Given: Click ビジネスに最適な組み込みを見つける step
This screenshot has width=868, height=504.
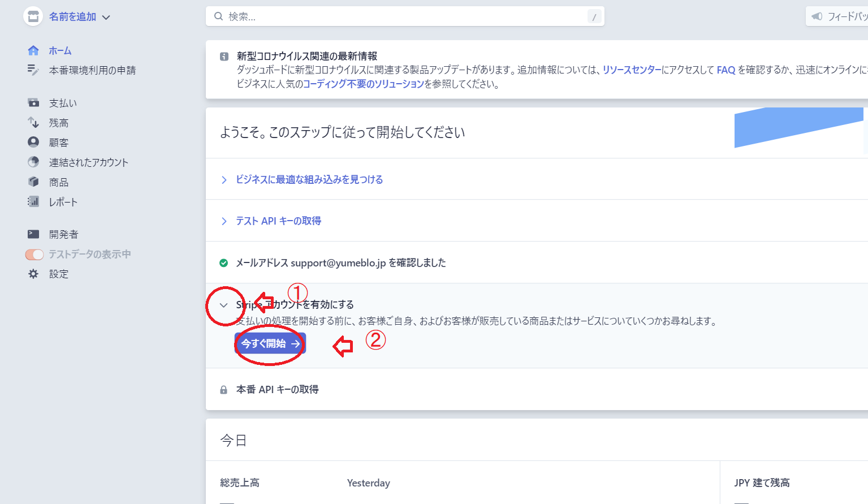Looking at the screenshot, I should click(309, 179).
